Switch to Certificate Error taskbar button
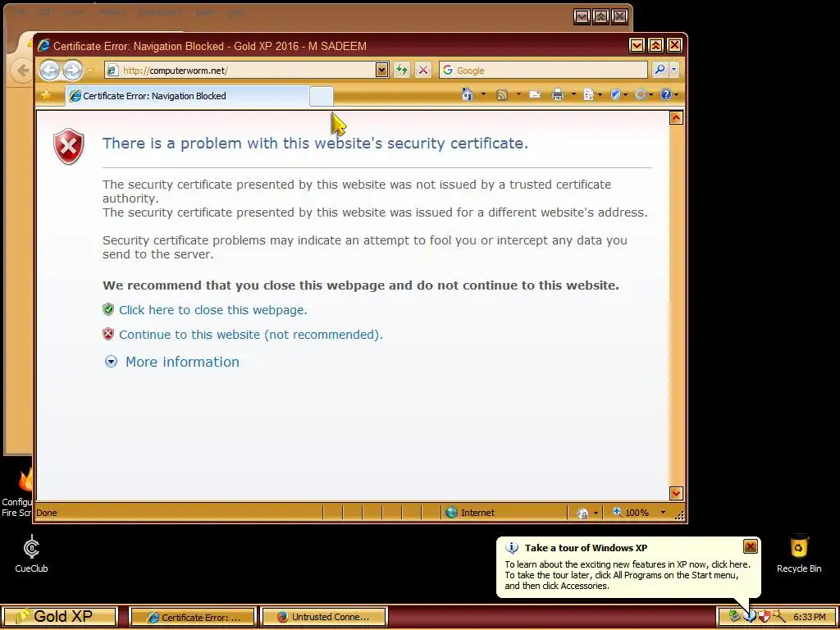The width and height of the screenshot is (840, 630). [194, 617]
